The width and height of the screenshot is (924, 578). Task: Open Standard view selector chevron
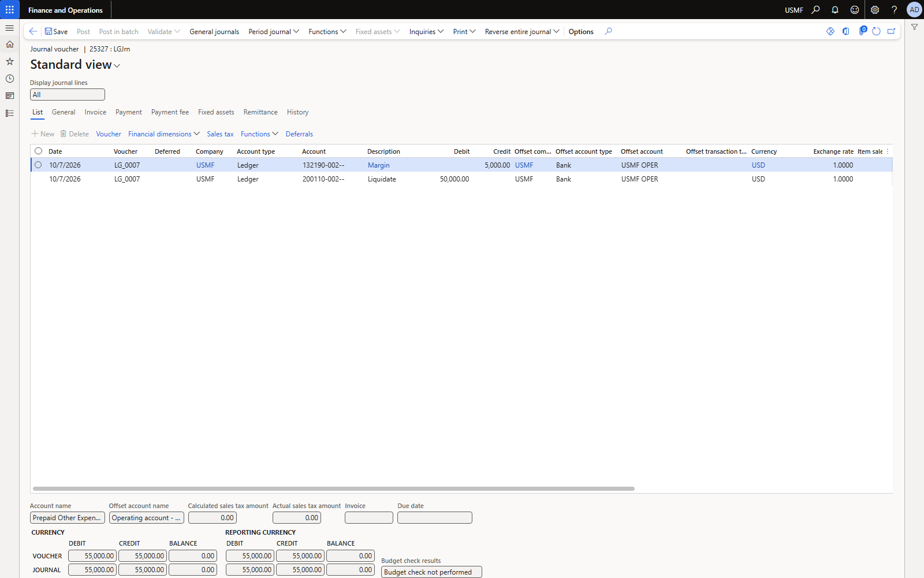tap(117, 66)
